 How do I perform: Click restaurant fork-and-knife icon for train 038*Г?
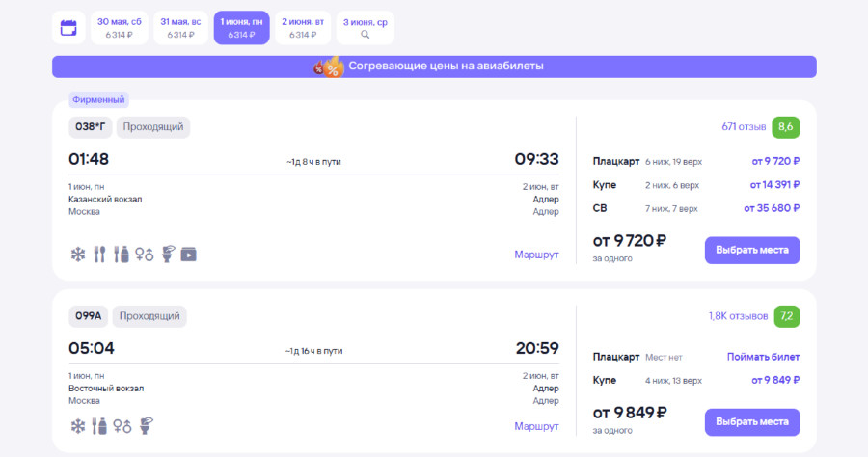99,255
